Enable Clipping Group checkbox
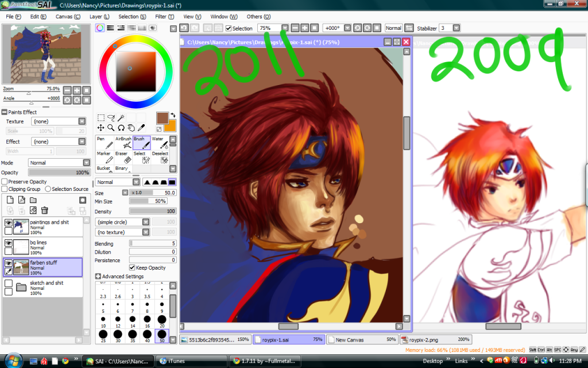 (5, 189)
